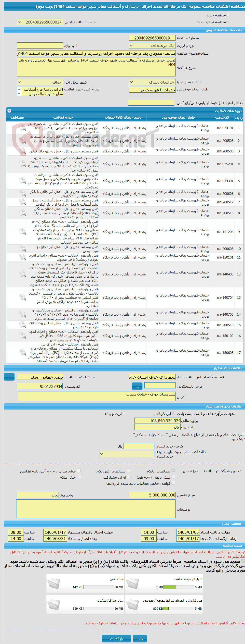Sort by the طبقه بندی موضوعی column header

point(178,117)
